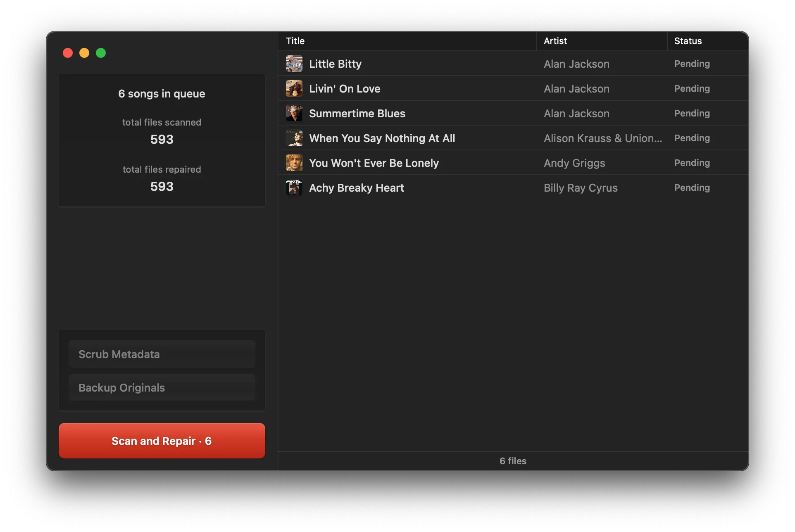Sort by the Artist column header
795x532 pixels.
pos(602,41)
